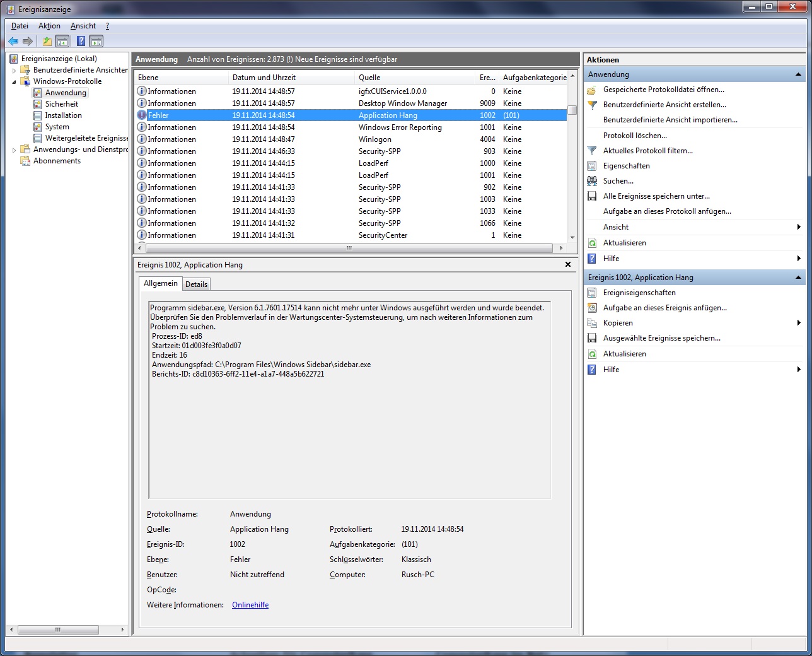Select the igfxCUIService1.0.0.0 event row
Viewport: 812px width, 656px height.
tap(351, 91)
